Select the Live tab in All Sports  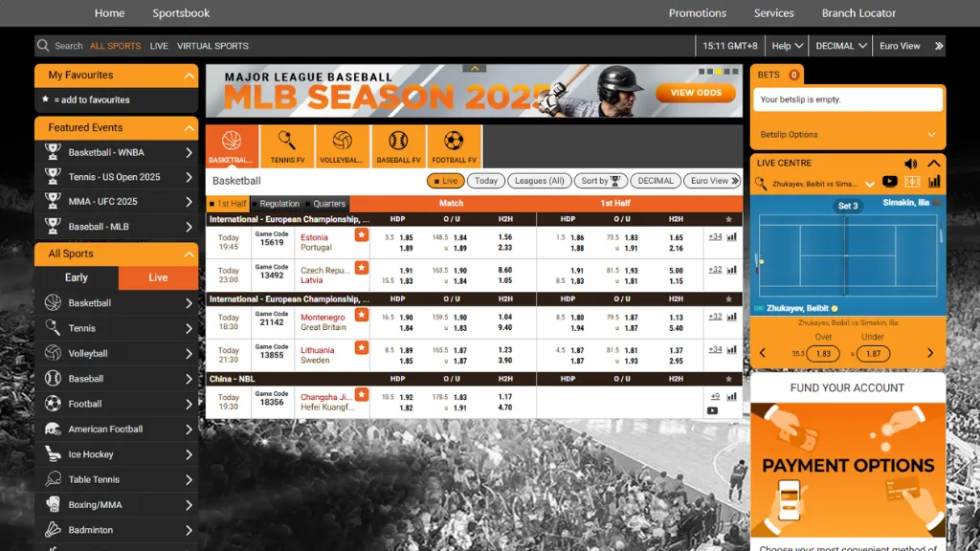[x=158, y=277]
